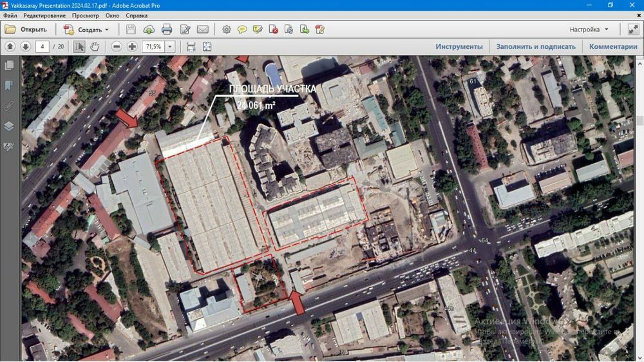Open the Редактирование menu
The height and width of the screenshot is (362, 644).
click(45, 15)
